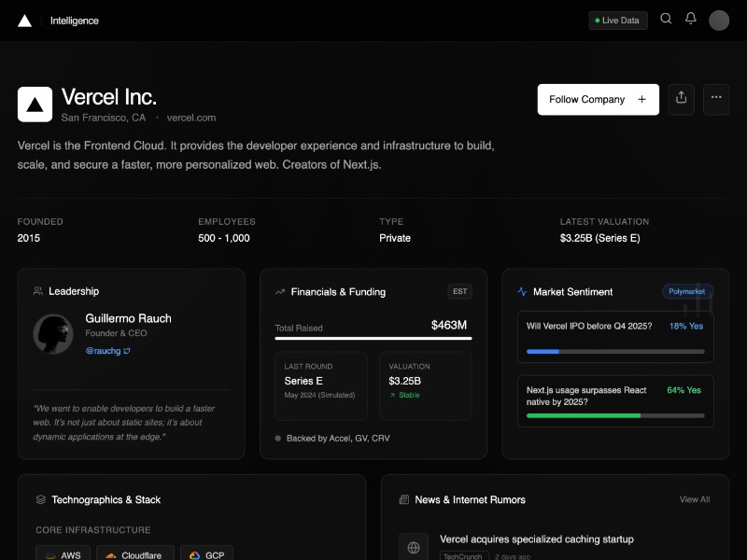This screenshot has width=747, height=560.
Task: Click the Vercel Inc. company logo tile
Action: (35, 105)
